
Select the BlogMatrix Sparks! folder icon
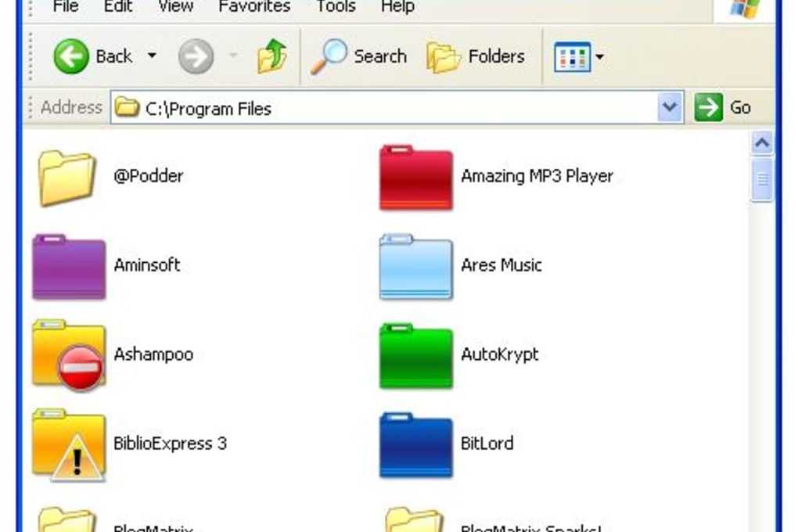pos(414,519)
